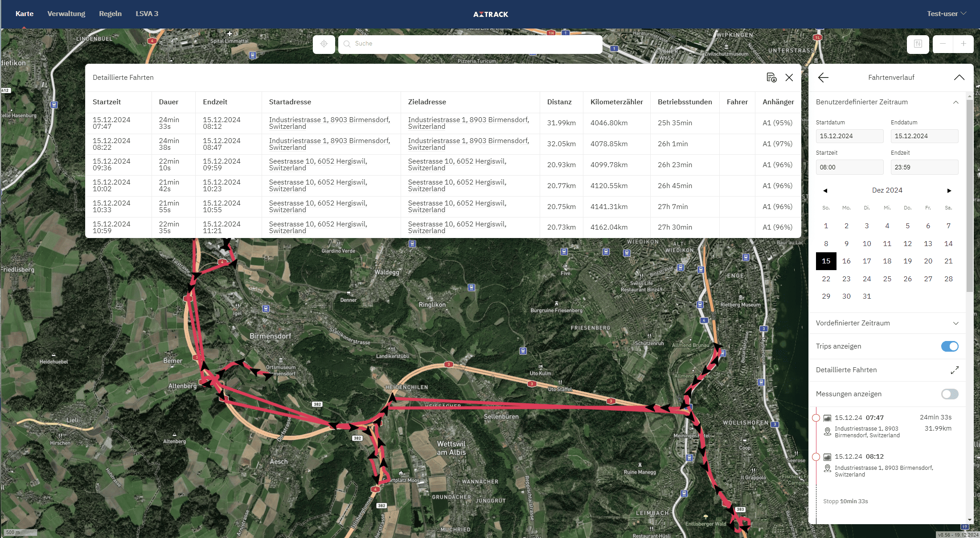The image size is (980, 538).
Task: Go back using Fahrtenverlauf arrow icon
Action: click(823, 78)
